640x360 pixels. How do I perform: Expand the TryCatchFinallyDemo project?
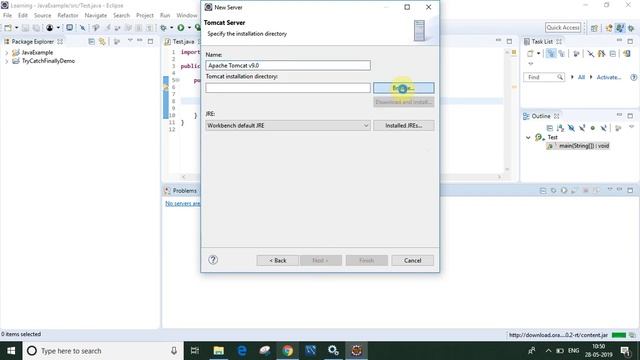pos(6,61)
